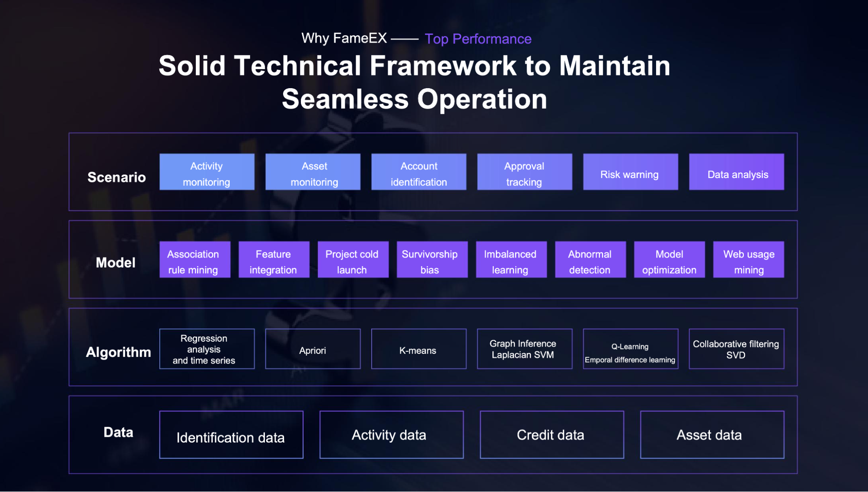Select the Apriori algorithm box
868x492 pixels.
(313, 349)
